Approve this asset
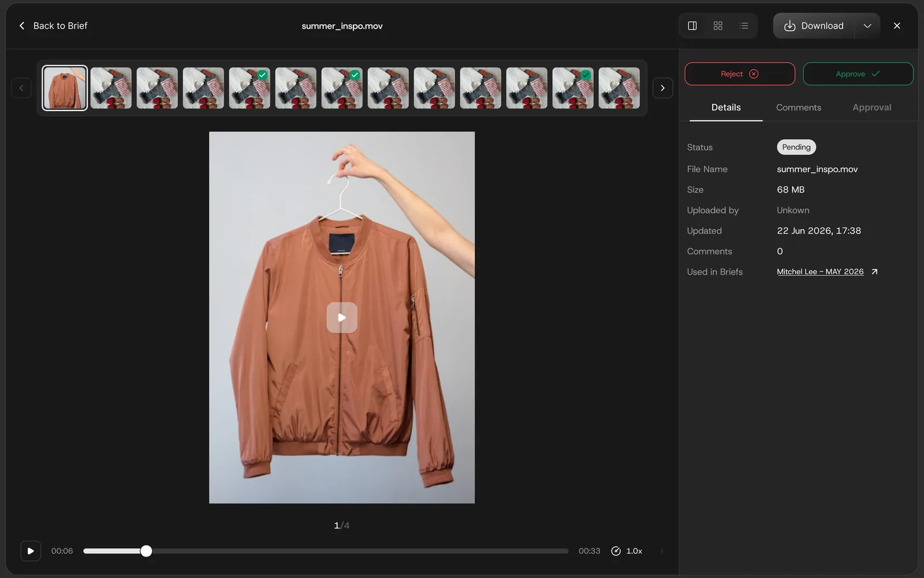 pyautogui.click(x=858, y=74)
